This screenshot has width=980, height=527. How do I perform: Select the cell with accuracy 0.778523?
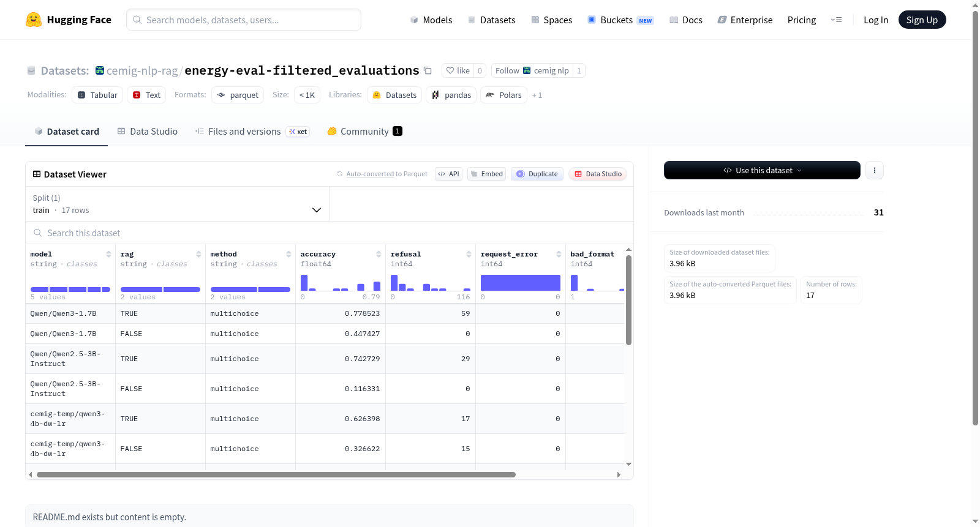click(341, 313)
